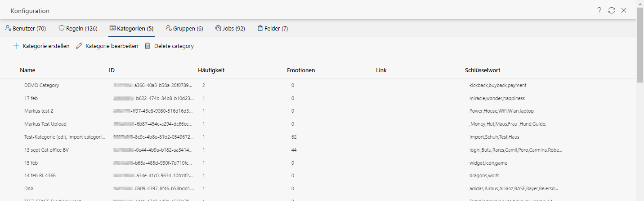Click the trash icon for Delete category
Viewport: 644px width, 201px height.
(148, 46)
